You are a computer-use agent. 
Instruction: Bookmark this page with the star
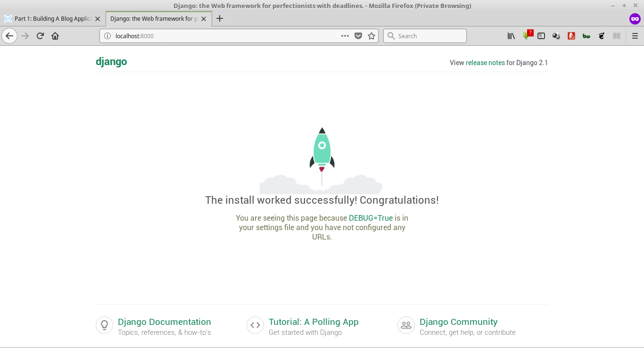click(372, 36)
